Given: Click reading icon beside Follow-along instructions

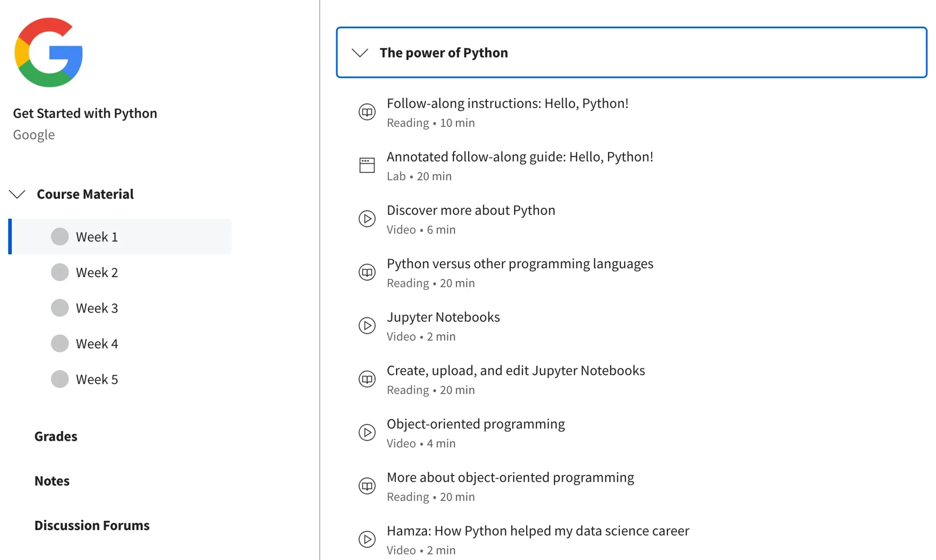Looking at the screenshot, I should [x=366, y=112].
